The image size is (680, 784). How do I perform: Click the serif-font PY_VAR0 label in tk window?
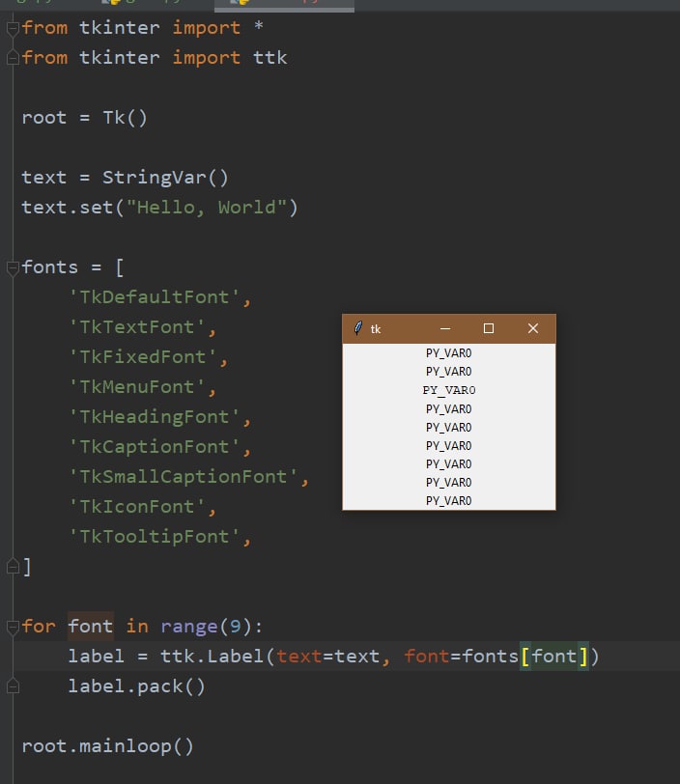point(449,390)
